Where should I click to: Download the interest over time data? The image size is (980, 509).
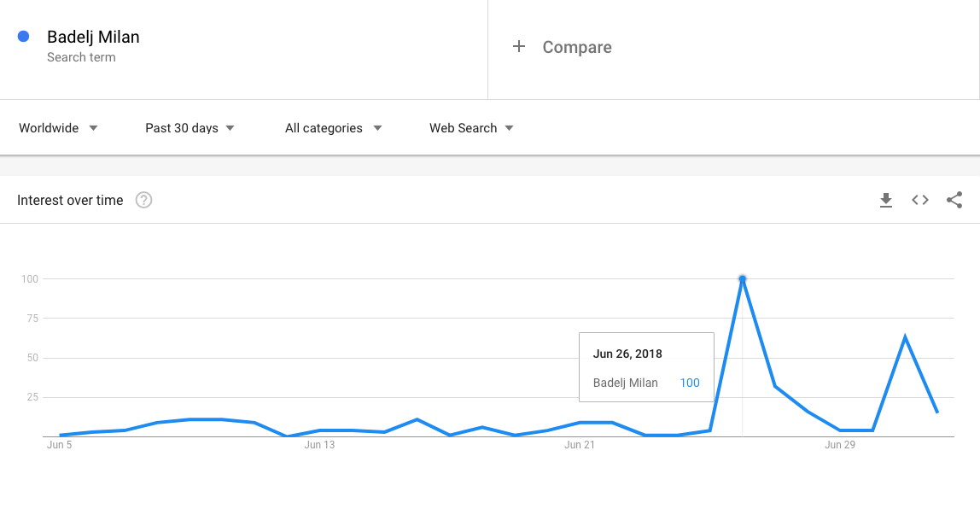885,200
